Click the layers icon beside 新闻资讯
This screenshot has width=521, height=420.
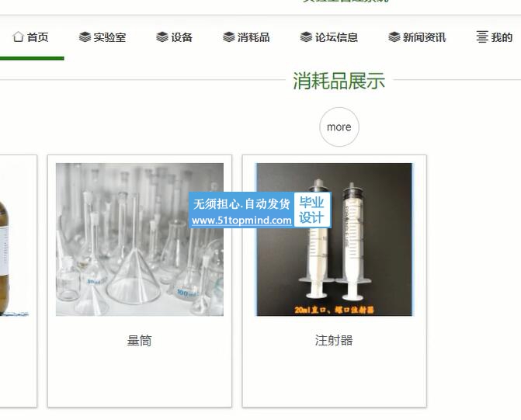point(394,37)
